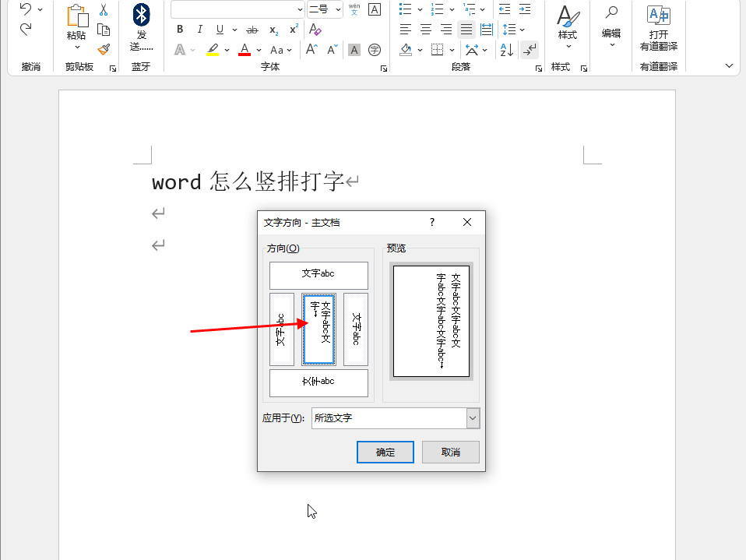Open the 应用于 所选文字 combo box

pyautogui.click(x=396, y=418)
